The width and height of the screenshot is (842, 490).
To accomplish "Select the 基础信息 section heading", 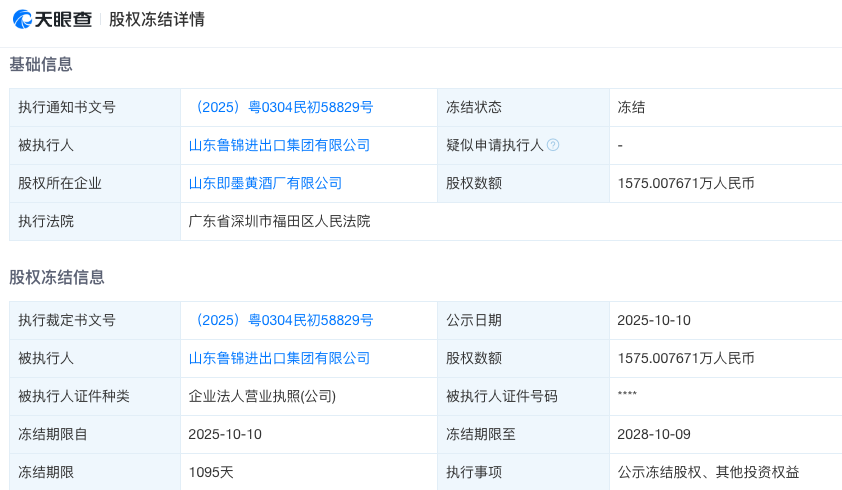I will pyautogui.click(x=41, y=64).
